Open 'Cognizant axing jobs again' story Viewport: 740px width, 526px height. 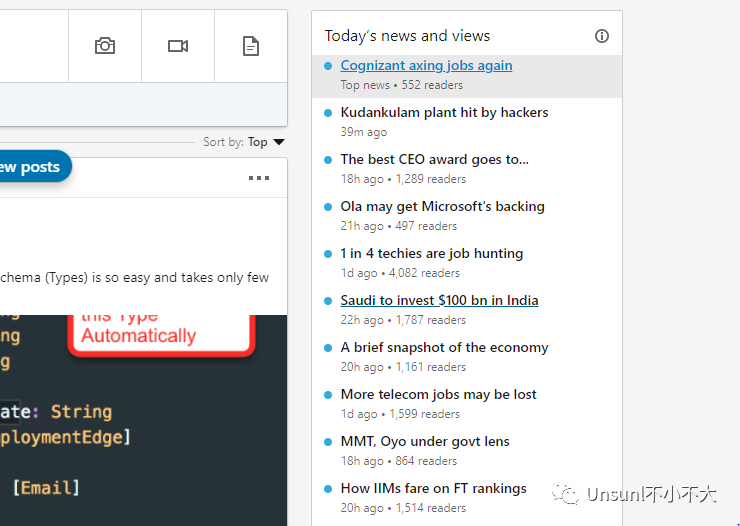[x=426, y=65]
